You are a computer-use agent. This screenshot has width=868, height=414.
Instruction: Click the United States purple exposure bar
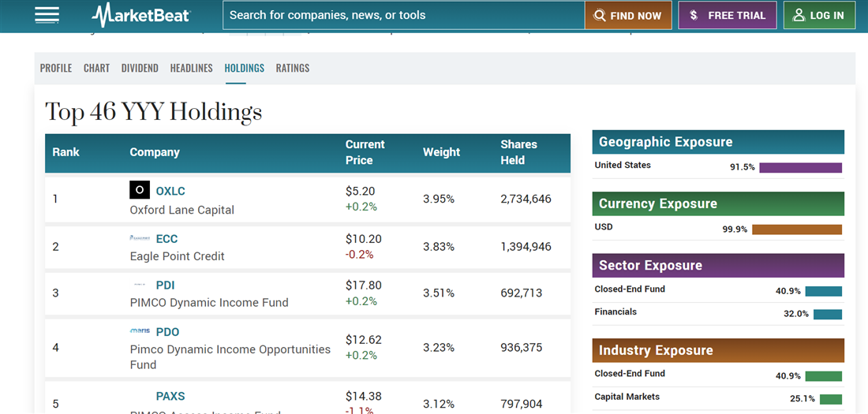[x=800, y=167]
